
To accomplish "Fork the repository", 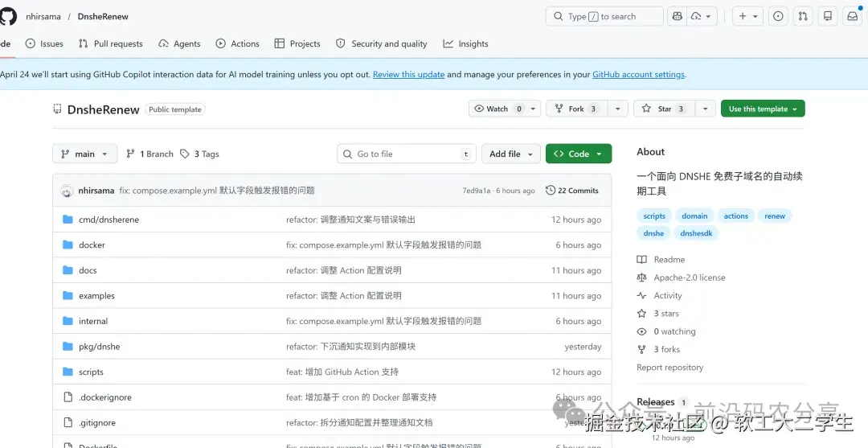I will point(577,109).
